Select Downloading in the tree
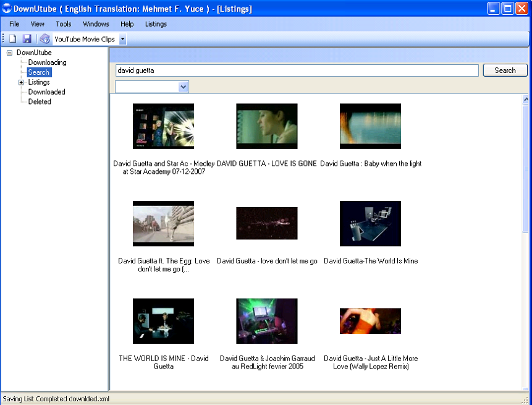Screen dimensions: 532x405 (47, 62)
